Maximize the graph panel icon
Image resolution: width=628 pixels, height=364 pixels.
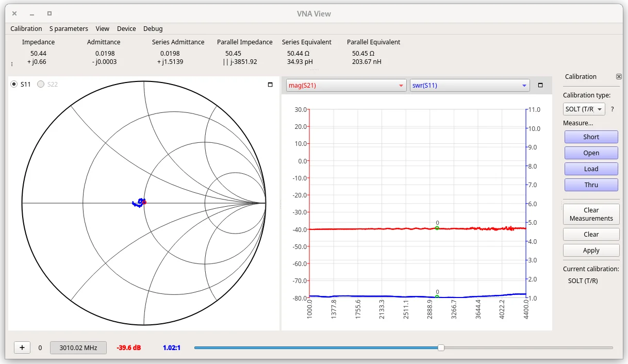pos(540,86)
